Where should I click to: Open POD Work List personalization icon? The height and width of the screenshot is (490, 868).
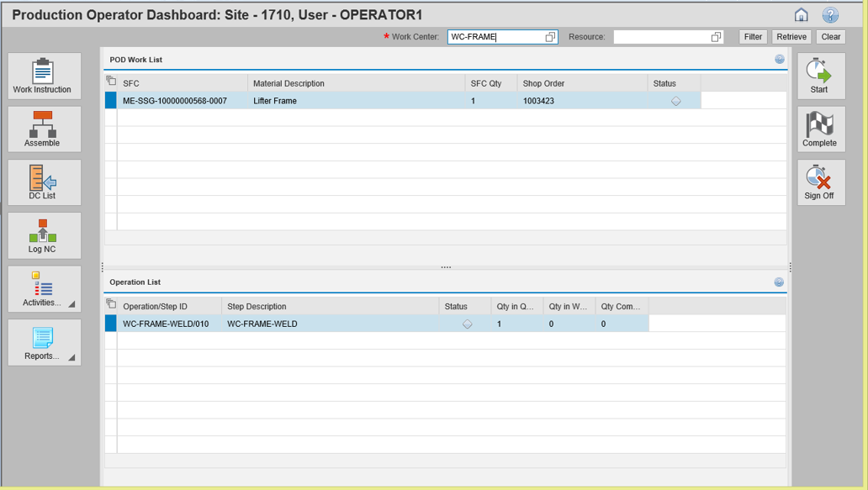pos(779,59)
